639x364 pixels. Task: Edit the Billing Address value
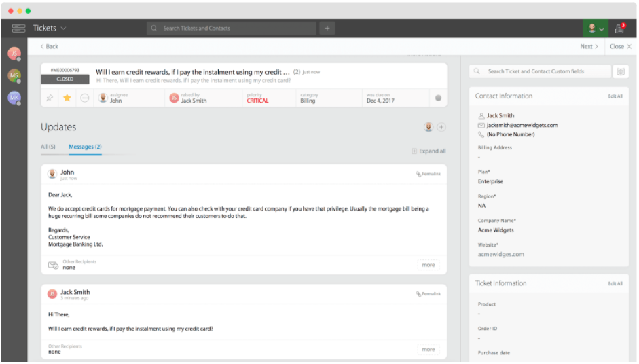point(479,158)
